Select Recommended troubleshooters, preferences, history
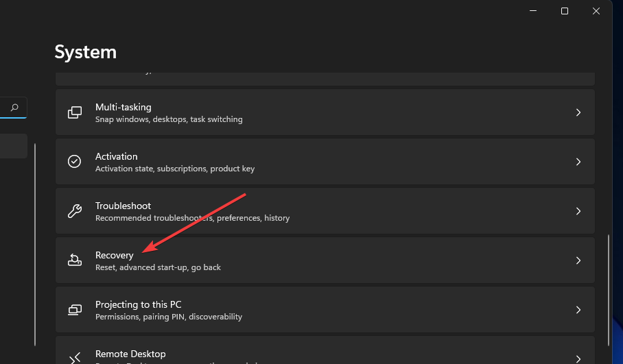This screenshot has width=623, height=364. click(192, 218)
